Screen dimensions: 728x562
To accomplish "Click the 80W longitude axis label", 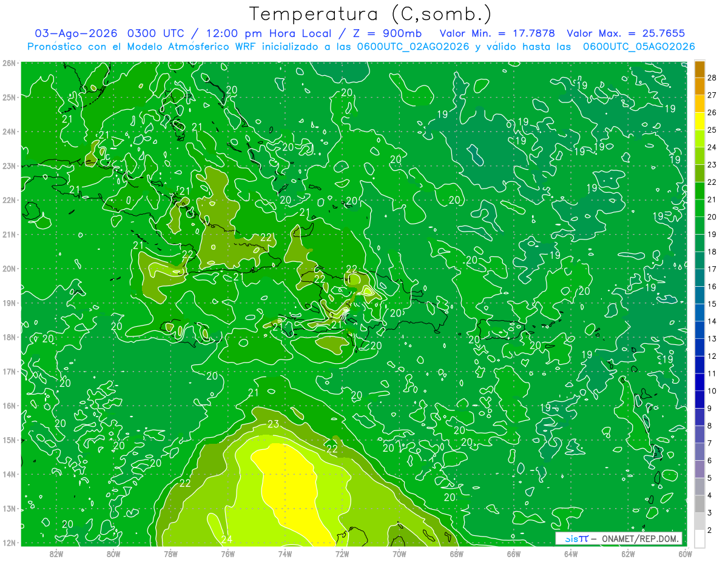I will point(113,554).
